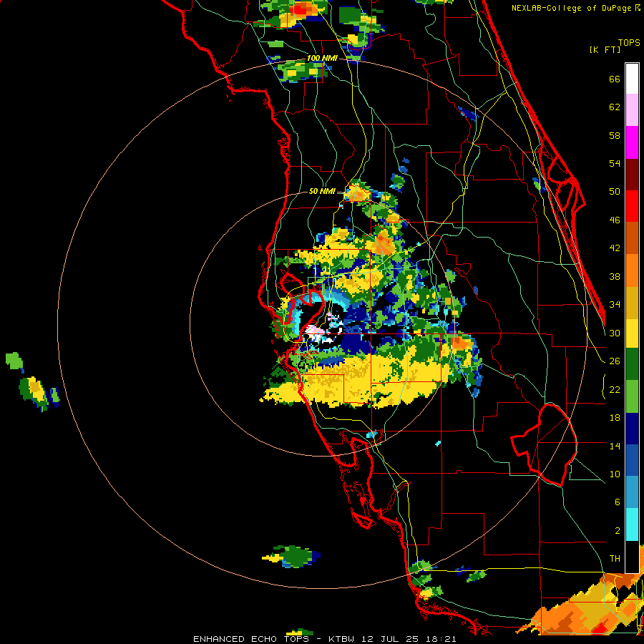Pick the navy blue legend swatch
The width and height of the screenshot is (644, 644).
(632, 429)
